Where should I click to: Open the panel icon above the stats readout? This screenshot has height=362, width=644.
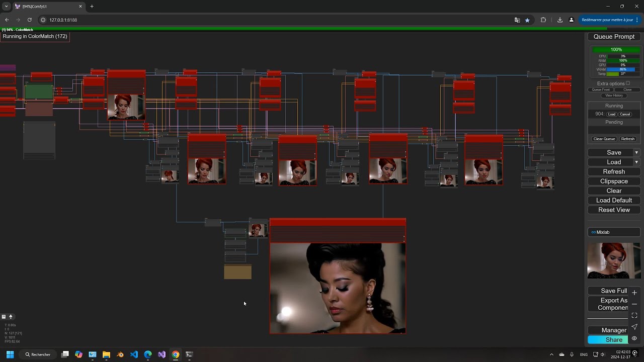point(4,317)
